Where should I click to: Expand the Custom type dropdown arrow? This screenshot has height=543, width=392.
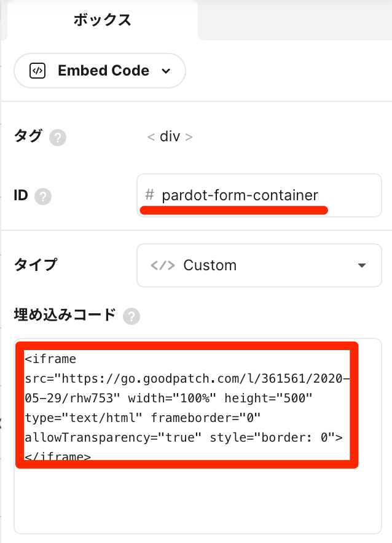pyautogui.click(x=362, y=265)
